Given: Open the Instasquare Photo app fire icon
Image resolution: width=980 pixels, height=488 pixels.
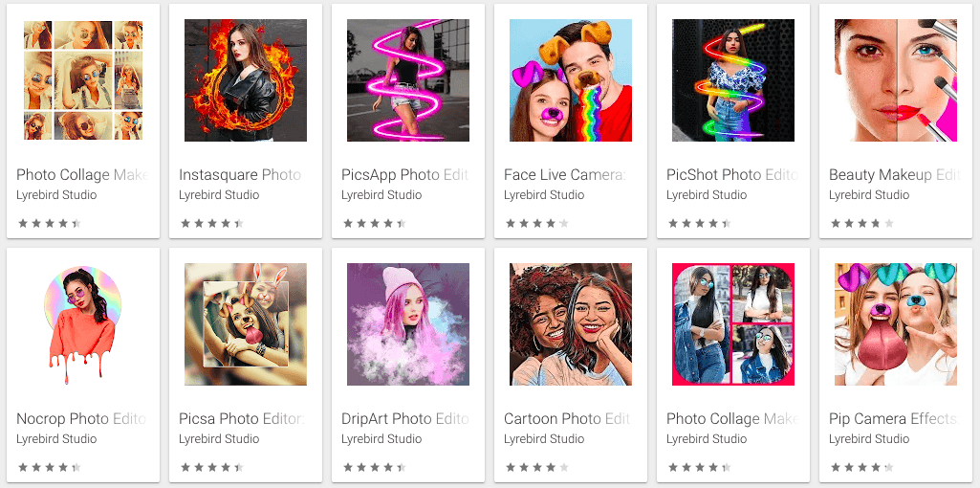Looking at the screenshot, I should (246, 80).
